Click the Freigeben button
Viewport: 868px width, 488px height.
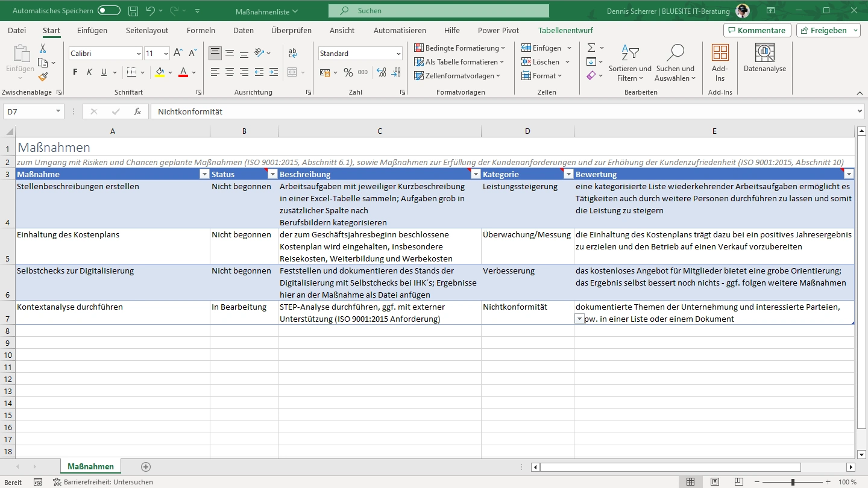pos(829,30)
